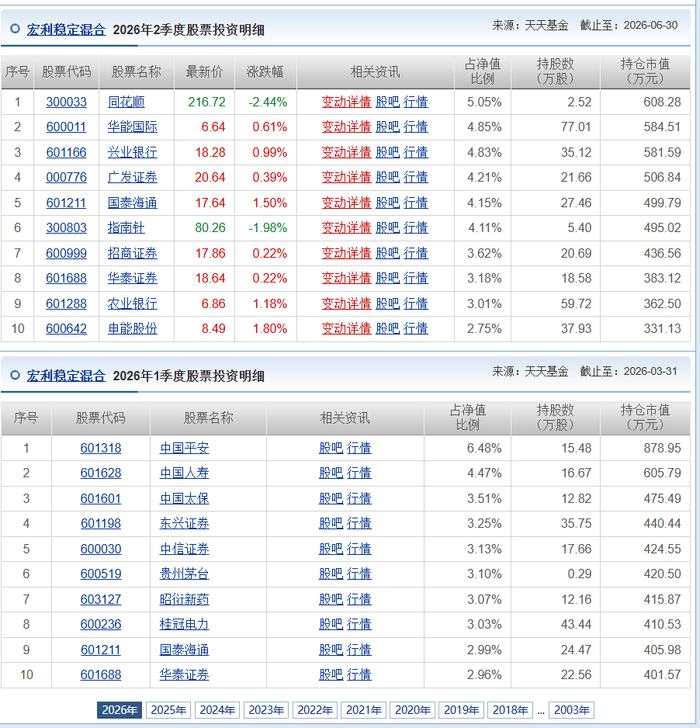Open stock code 600642

pos(66,329)
